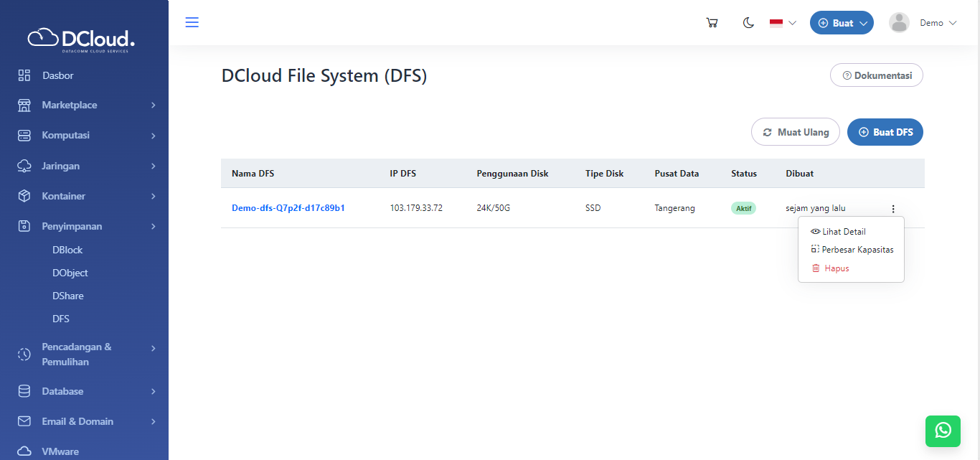This screenshot has width=980, height=460.
Task: Select Lihat Detail from context menu
Action: pos(843,232)
